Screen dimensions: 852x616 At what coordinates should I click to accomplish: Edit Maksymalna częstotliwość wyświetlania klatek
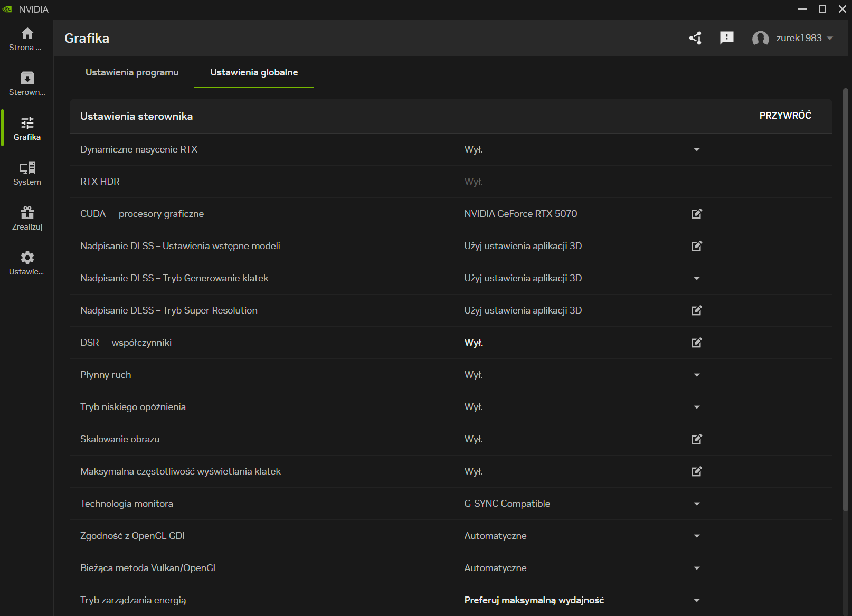click(x=696, y=471)
